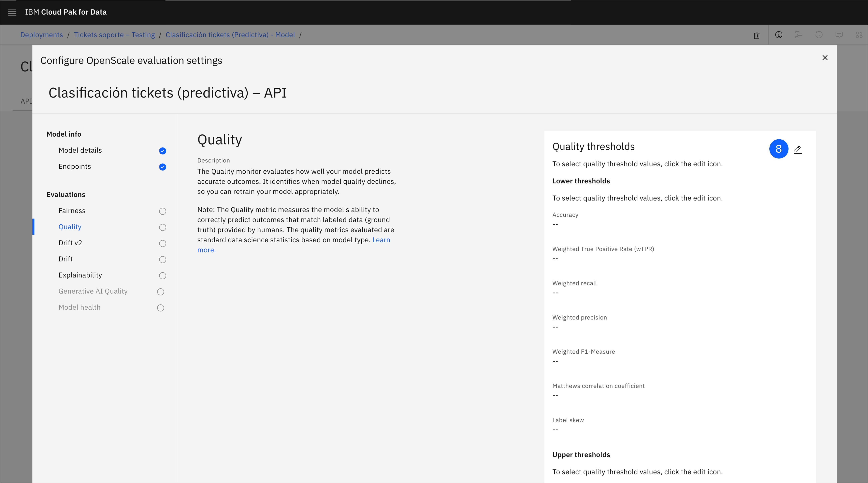Image resolution: width=868 pixels, height=483 pixels.
Task: Click the Weighted precision label
Action: coord(580,318)
